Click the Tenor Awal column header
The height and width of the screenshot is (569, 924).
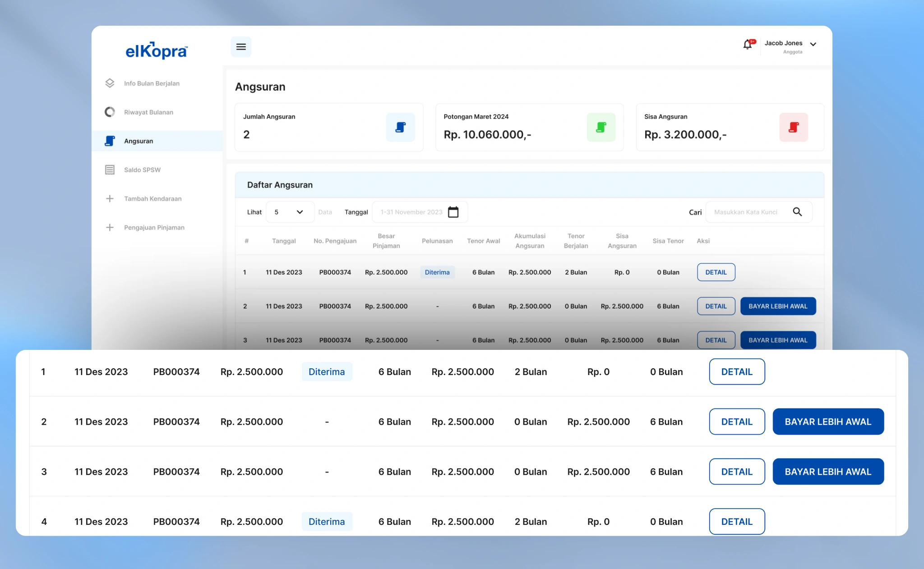click(x=483, y=241)
